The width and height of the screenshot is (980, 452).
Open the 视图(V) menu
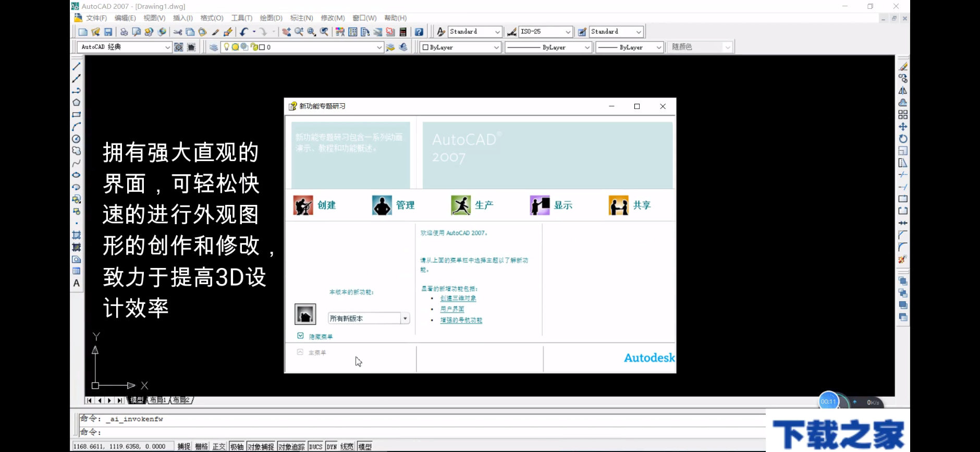[x=154, y=18]
